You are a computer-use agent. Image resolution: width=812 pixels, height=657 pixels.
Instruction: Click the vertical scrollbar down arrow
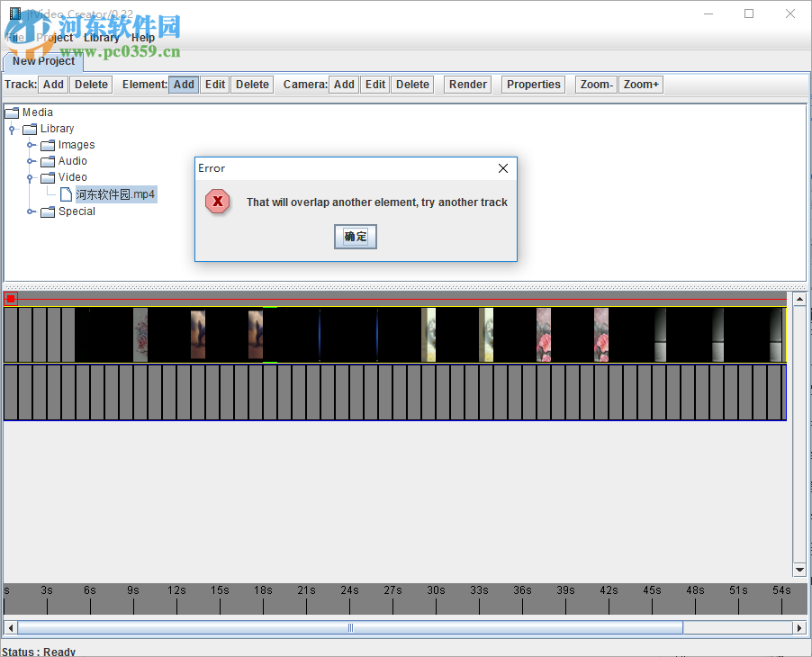click(x=799, y=569)
